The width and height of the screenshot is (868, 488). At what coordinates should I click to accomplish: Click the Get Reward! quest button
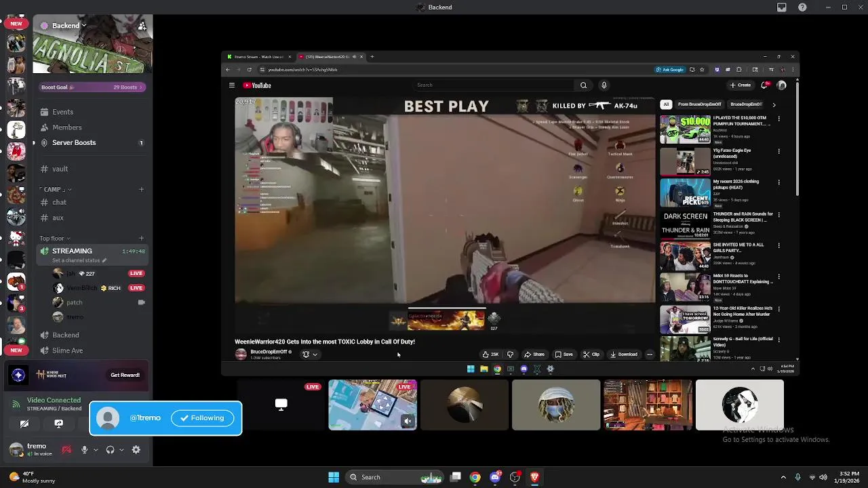(x=125, y=375)
